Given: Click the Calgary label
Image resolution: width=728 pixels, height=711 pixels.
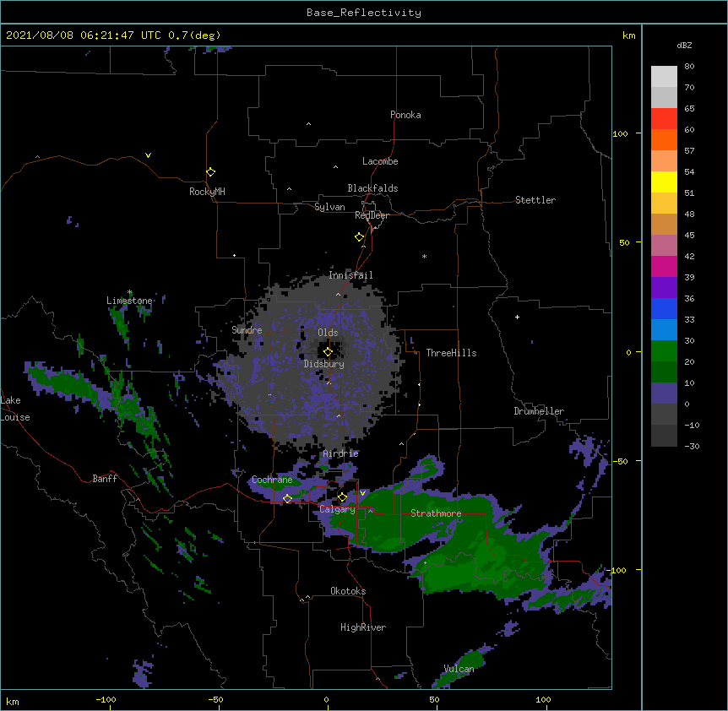Looking at the screenshot, I should (x=337, y=509).
